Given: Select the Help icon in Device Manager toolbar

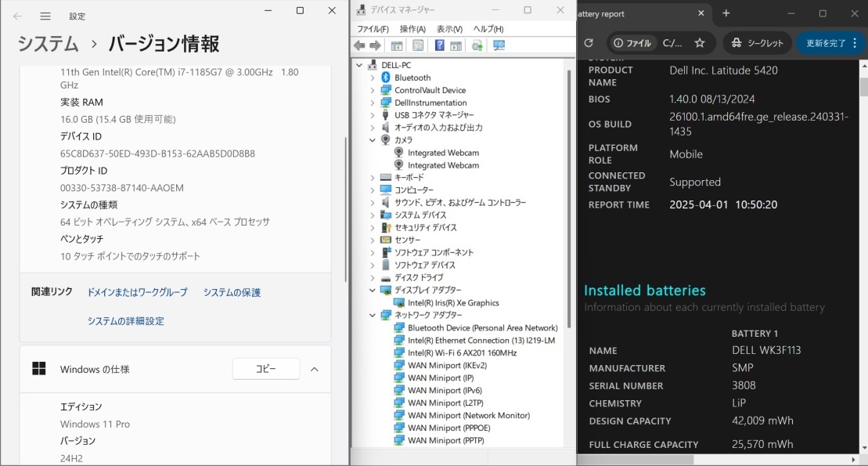Looking at the screenshot, I should pyautogui.click(x=440, y=45).
